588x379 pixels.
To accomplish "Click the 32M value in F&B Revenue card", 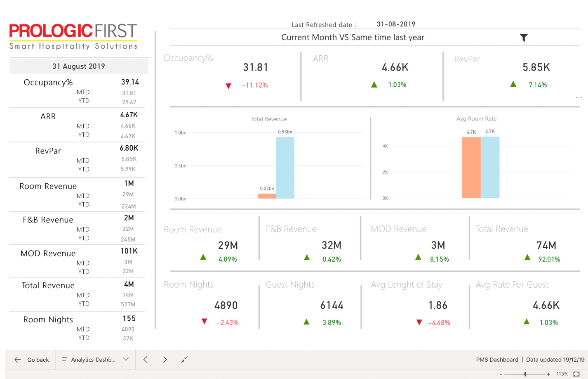I will [x=332, y=245].
